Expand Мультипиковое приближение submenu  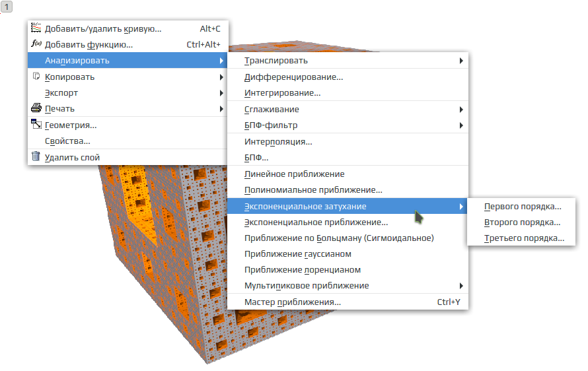tap(348, 286)
